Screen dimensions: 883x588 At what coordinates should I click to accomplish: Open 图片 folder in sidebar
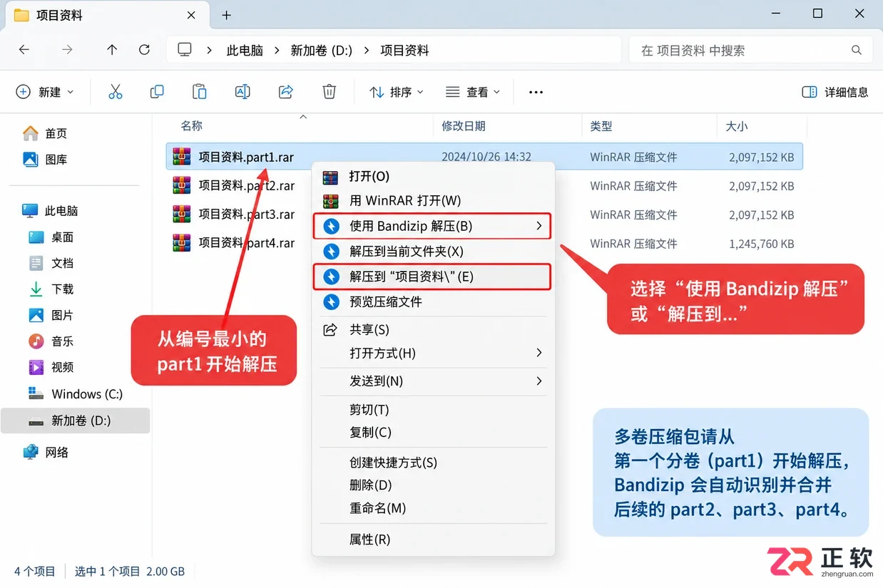[51, 315]
